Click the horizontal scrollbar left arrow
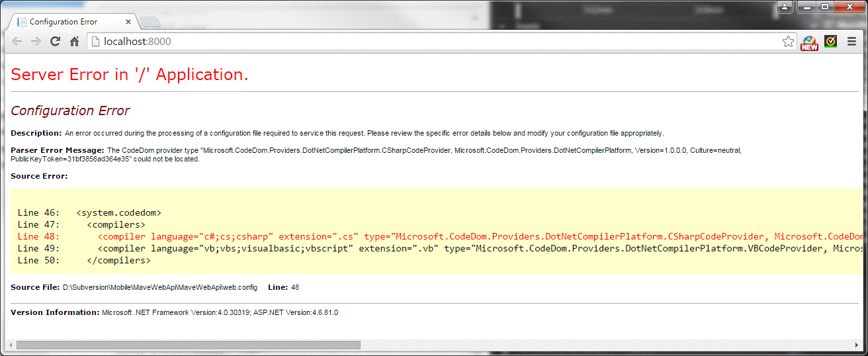The height and width of the screenshot is (356, 868). click(x=11, y=345)
